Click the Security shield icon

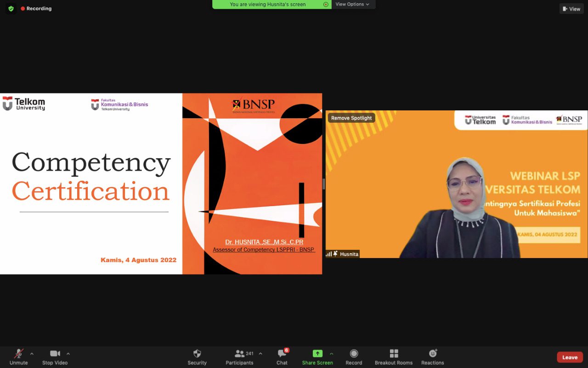pyautogui.click(x=197, y=354)
